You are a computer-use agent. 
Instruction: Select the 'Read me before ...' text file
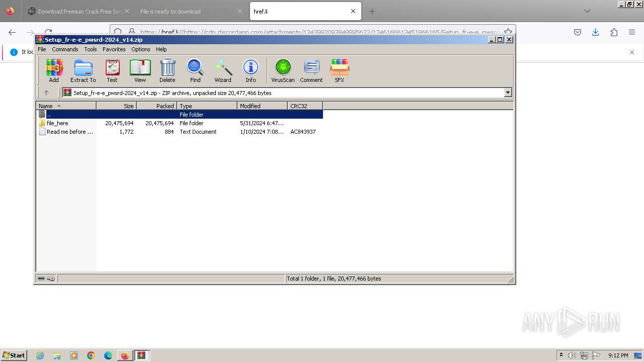coord(66,132)
